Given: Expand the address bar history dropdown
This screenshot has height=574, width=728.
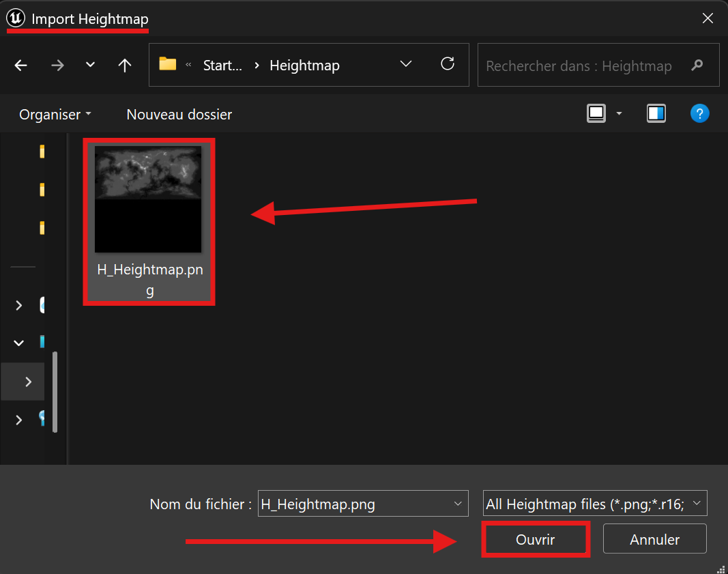Looking at the screenshot, I should tap(406, 64).
